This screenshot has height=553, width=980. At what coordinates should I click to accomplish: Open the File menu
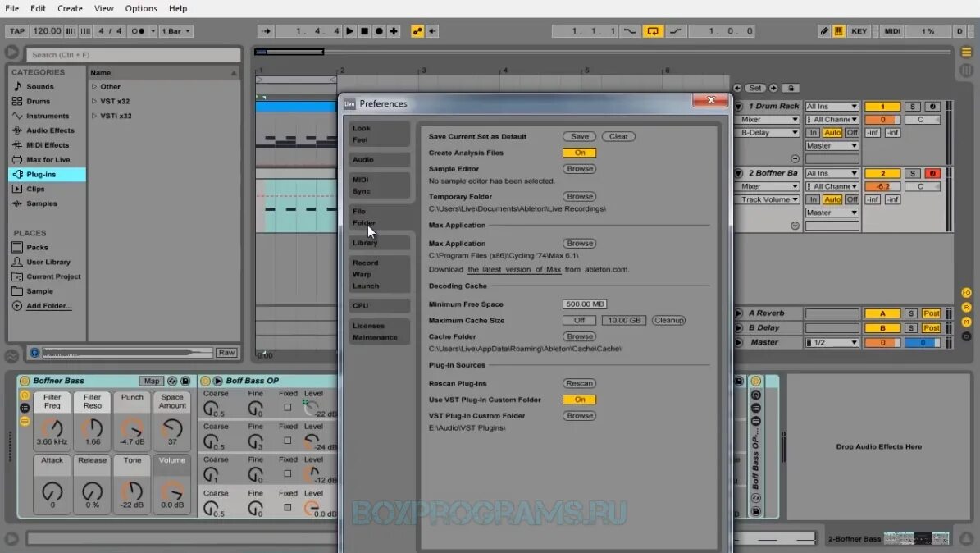click(x=11, y=8)
